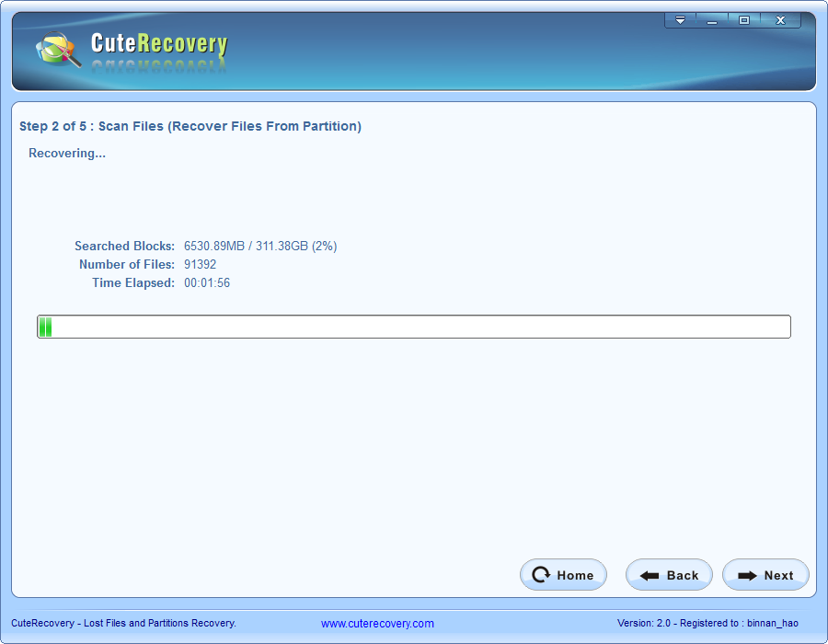This screenshot has height=644, width=828.
Task: Proceed with the Next button
Action: [765, 575]
